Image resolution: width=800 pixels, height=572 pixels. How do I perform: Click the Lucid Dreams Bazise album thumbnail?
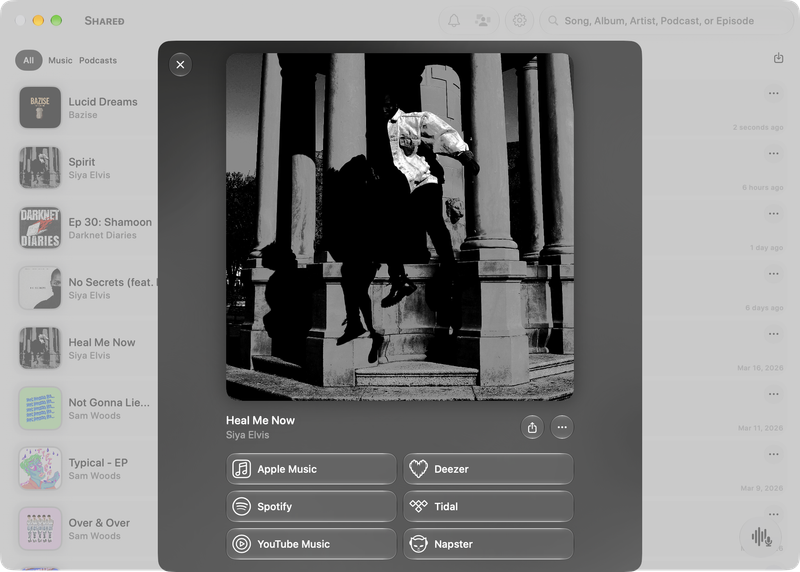(x=40, y=107)
